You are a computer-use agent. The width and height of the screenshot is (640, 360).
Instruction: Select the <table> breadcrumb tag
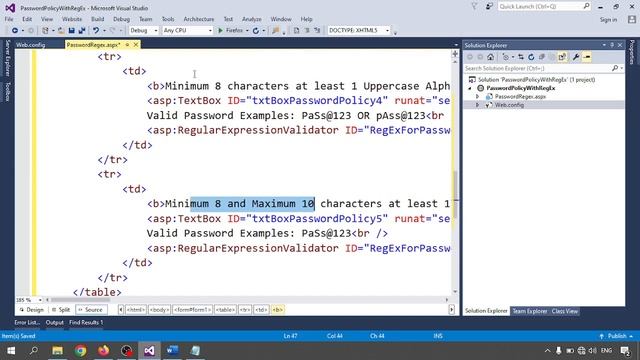click(225, 310)
